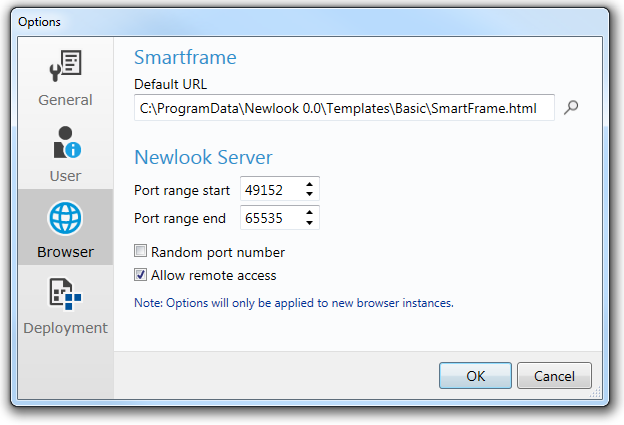Switch to the Deployment tab label

click(x=65, y=328)
